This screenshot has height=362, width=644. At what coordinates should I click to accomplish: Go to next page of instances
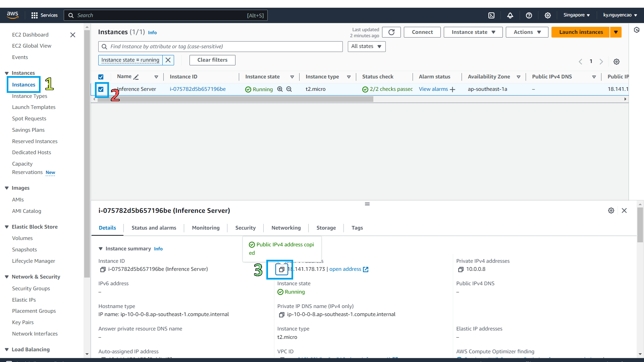tap(601, 62)
